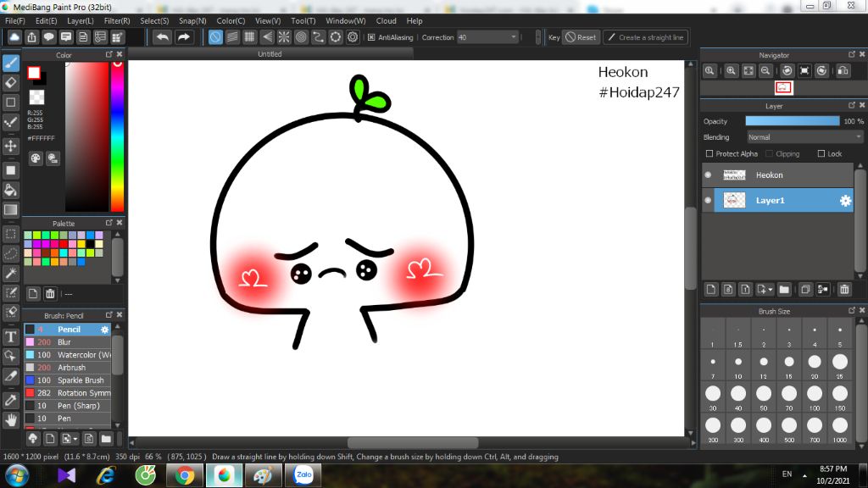
Task: Click the Redo arrow
Action: [x=184, y=37]
